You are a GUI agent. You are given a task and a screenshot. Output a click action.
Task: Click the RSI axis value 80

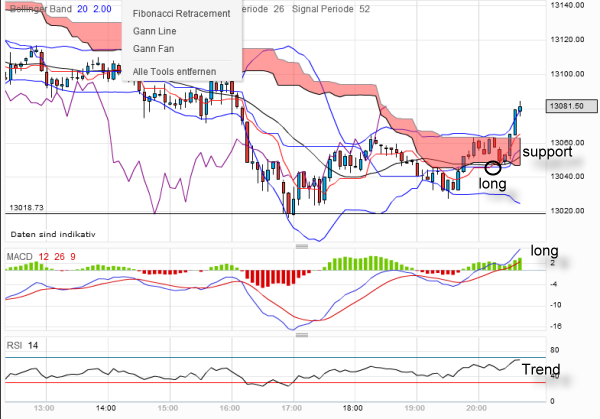pos(554,350)
